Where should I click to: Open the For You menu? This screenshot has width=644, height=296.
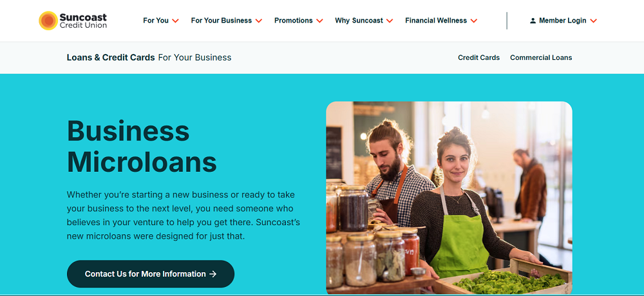tap(161, 21)
